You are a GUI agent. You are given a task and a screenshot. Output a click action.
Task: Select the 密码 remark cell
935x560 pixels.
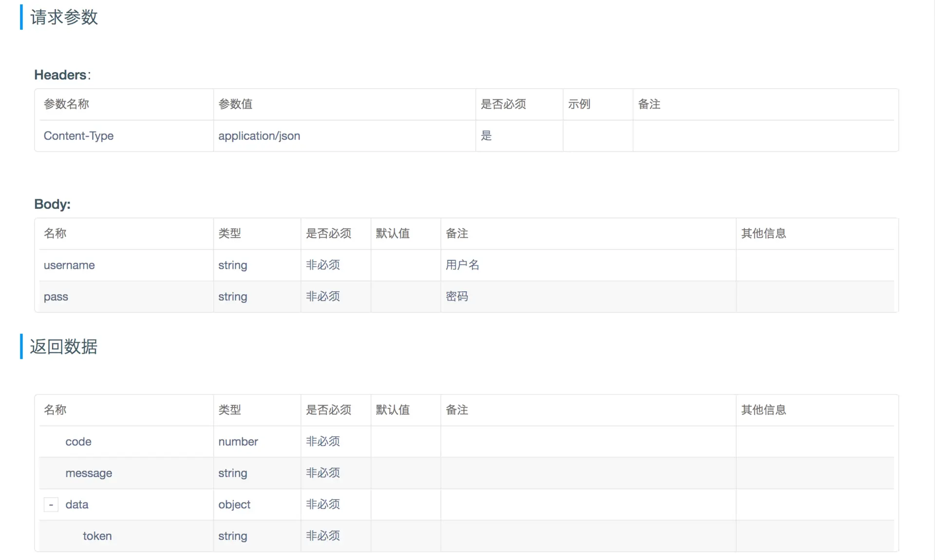457,297
